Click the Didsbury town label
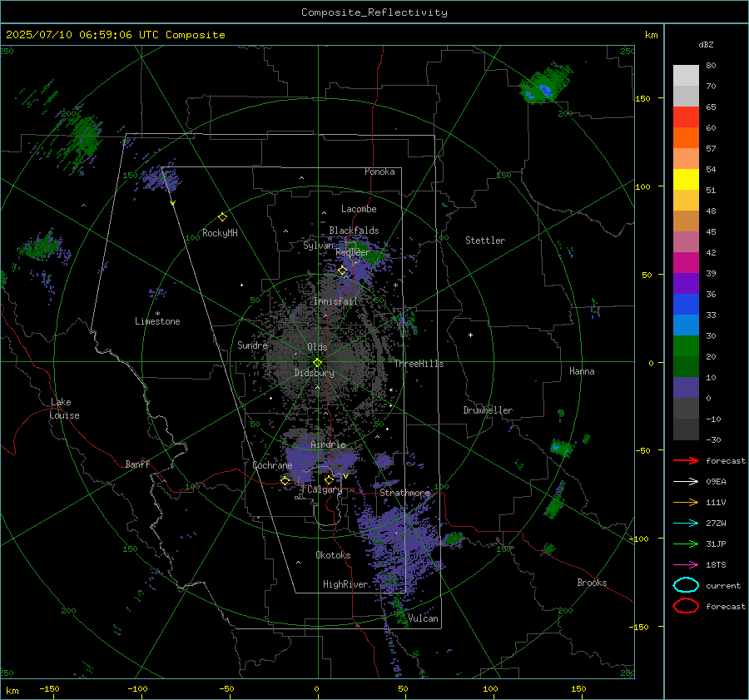 tap(314, 373)
